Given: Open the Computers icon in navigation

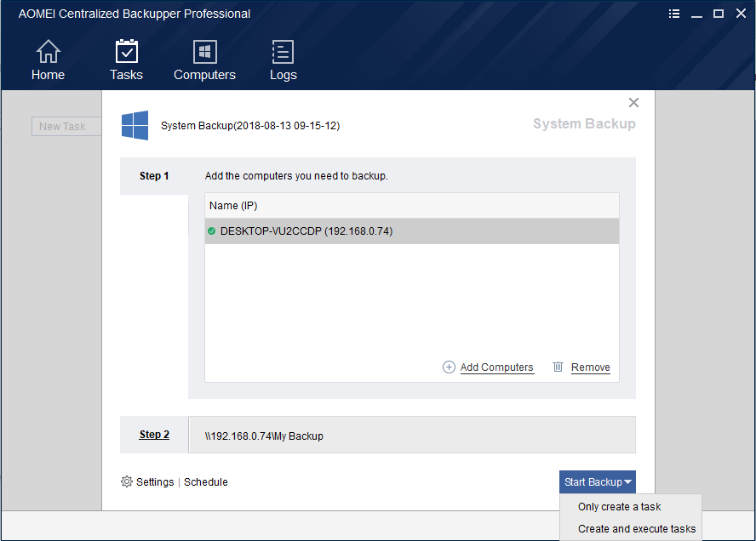Looking at the screenshot, I should tap(205, 52).
